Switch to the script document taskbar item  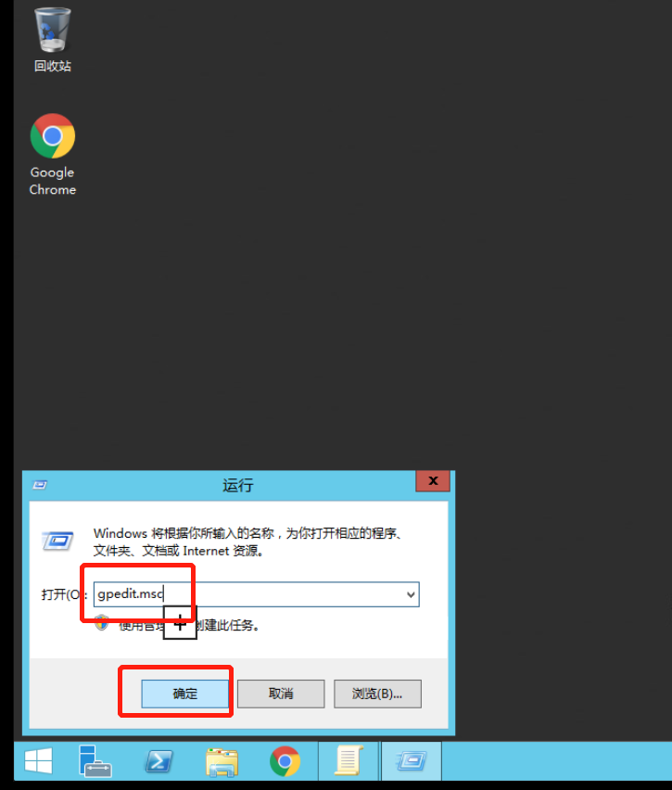coord(349,760)
